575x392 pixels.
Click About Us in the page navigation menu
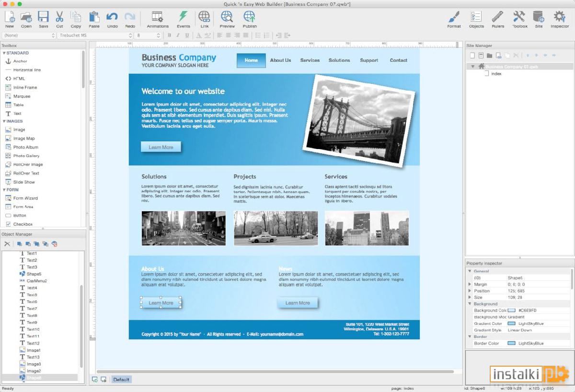coord(280,60)
